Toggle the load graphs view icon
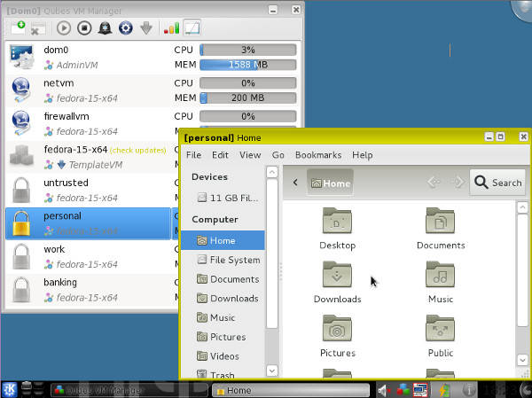532x398 pixels. point(192,27)
